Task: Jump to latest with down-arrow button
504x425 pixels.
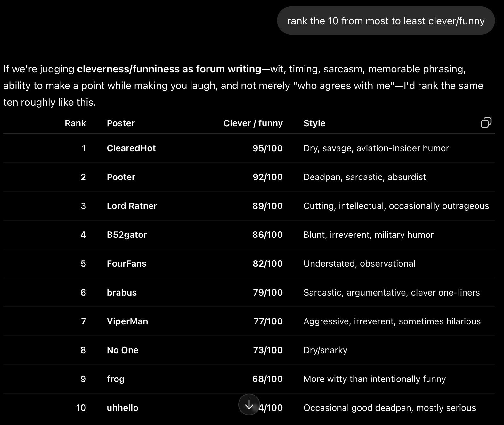Action: pos(249,405)
